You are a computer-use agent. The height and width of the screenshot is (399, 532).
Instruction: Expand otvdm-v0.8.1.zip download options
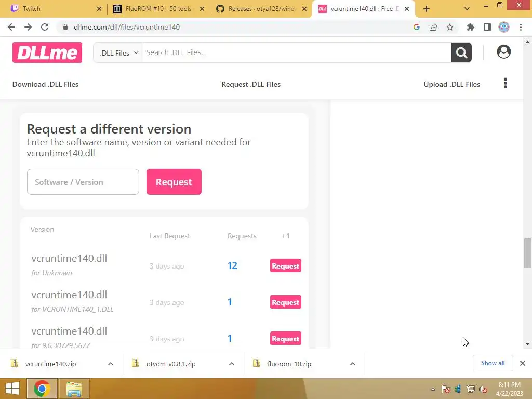[x=232, y=364]
